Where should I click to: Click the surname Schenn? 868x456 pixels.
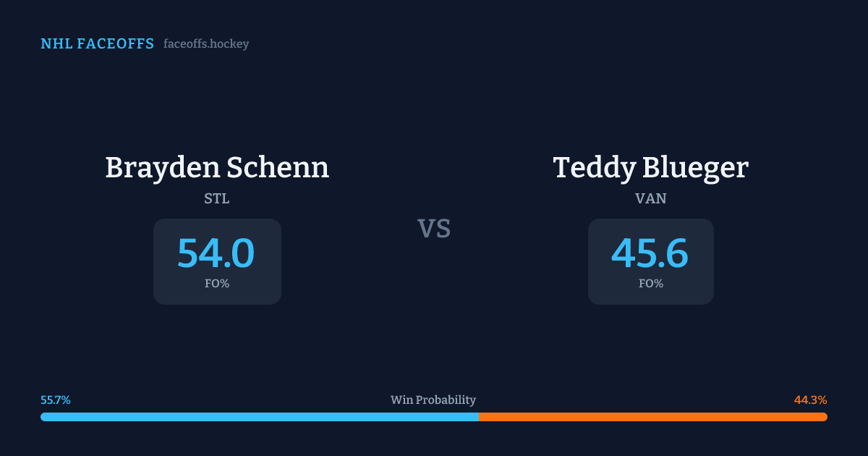click(278, 168)
